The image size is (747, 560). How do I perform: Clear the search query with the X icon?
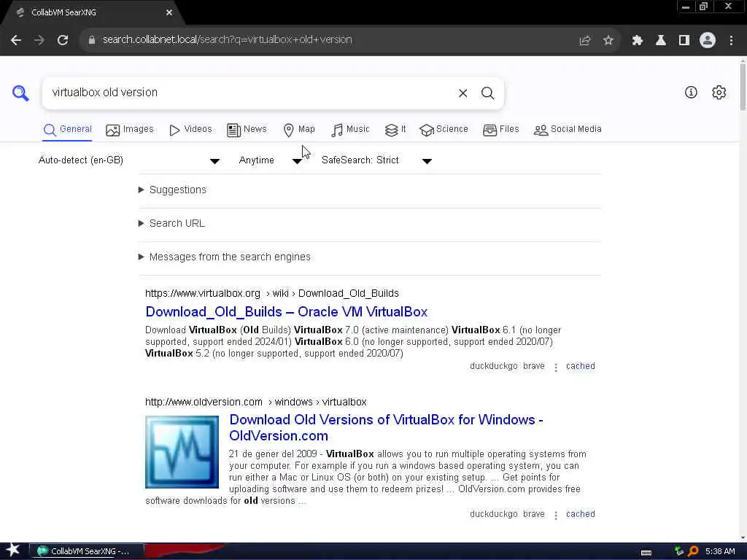click(x=462, y=93)
